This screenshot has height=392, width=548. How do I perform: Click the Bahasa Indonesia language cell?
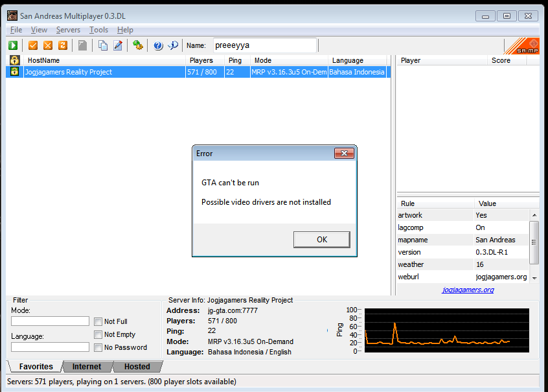[x=357, y=72]
